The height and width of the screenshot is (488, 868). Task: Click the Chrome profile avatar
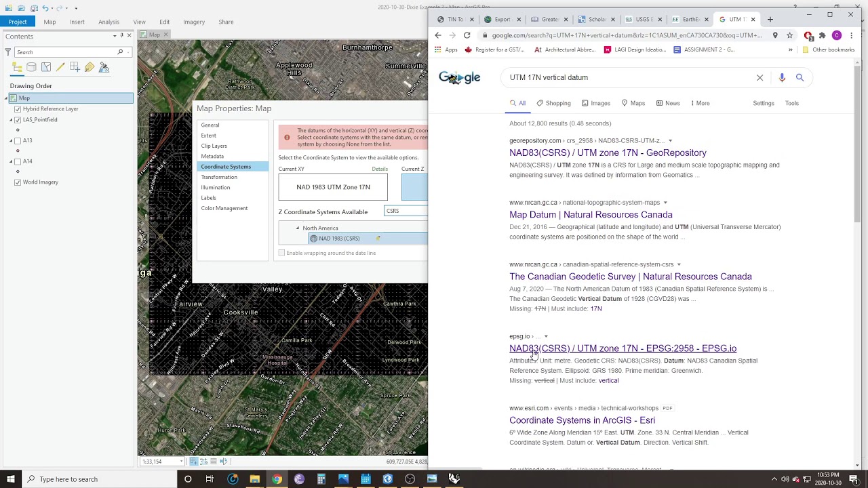(x=837, y=35)
